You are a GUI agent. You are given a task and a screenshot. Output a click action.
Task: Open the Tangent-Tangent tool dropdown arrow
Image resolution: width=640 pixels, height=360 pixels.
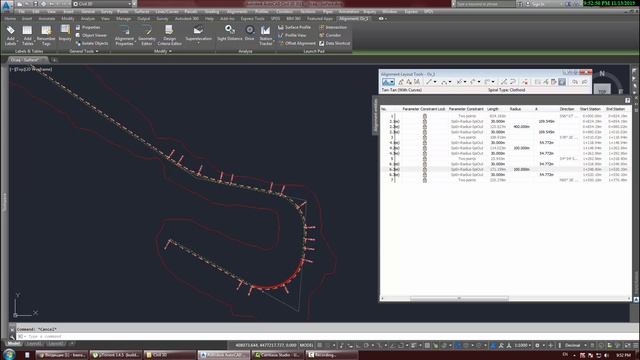point(393,82)
